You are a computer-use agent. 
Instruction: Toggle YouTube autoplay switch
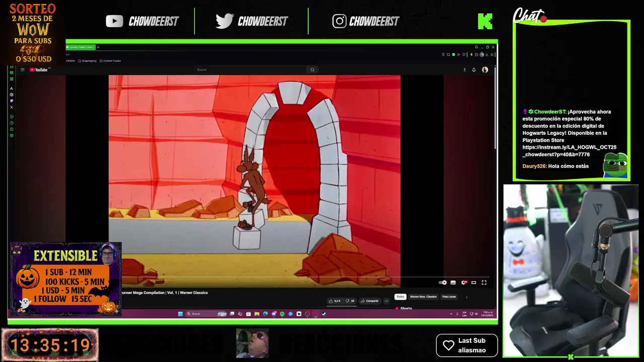pos(443,283)
